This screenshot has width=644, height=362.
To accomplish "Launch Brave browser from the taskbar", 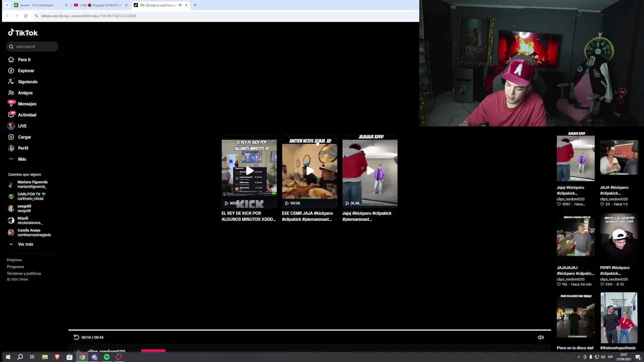I will pyautogui.click(x=57, y=357).
